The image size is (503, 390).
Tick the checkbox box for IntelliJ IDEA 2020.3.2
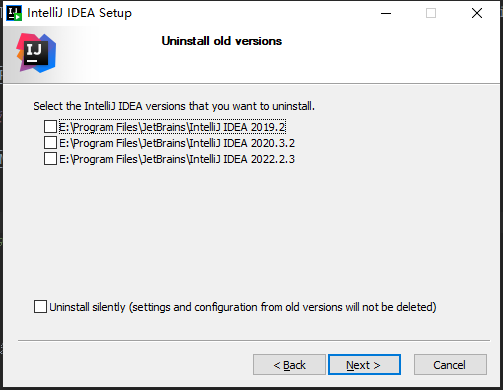tap(50, 143)
